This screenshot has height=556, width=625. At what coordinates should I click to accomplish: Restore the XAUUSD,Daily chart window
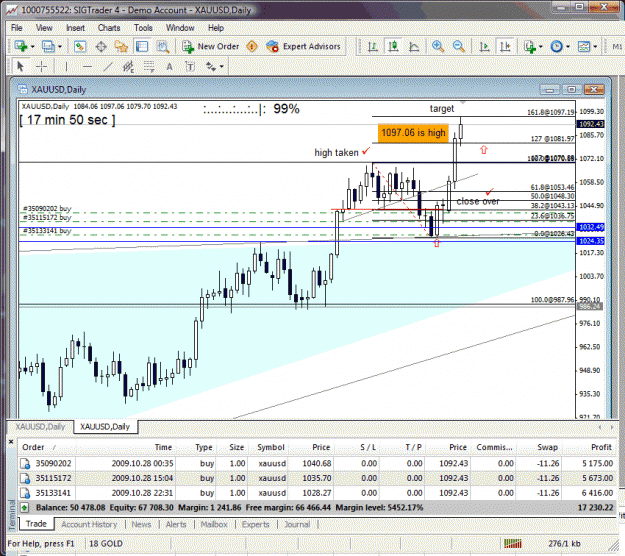pyautogui.click(x=571, y=90)
